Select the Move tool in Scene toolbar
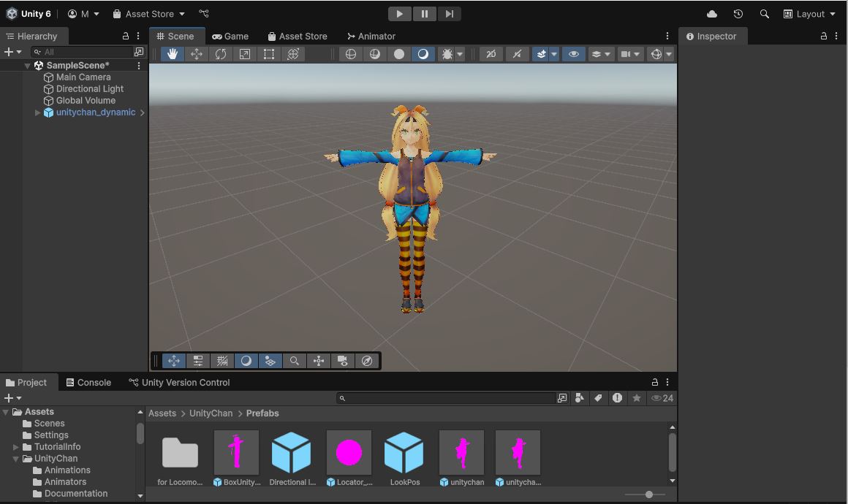848x504 pixels. (x=197, y=54)
